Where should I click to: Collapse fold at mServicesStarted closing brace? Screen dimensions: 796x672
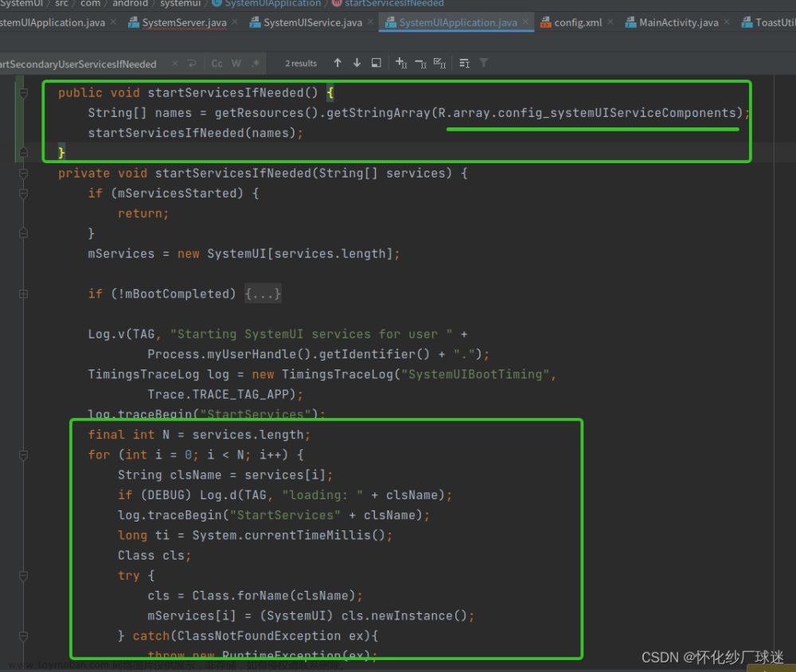(x=23, y=232)
